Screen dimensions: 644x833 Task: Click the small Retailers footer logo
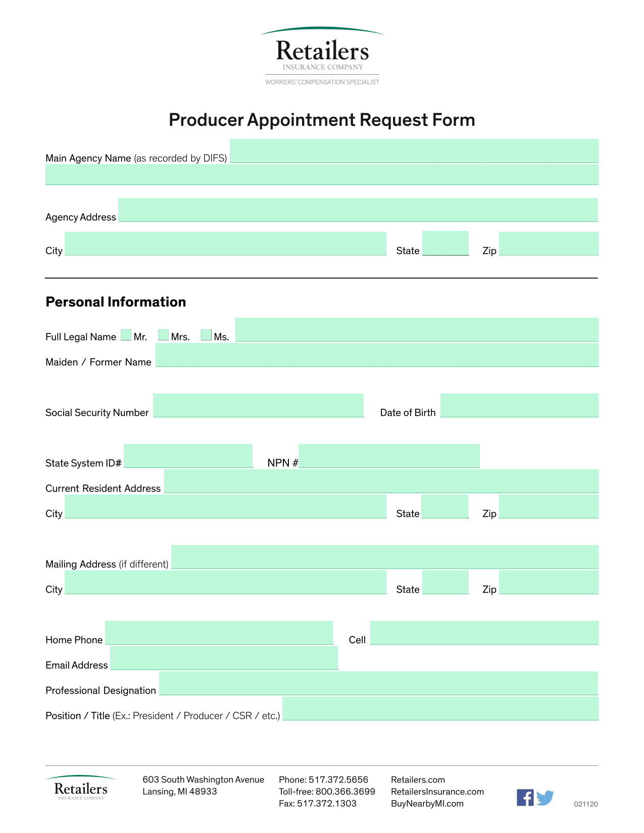[x=81, y=788]
